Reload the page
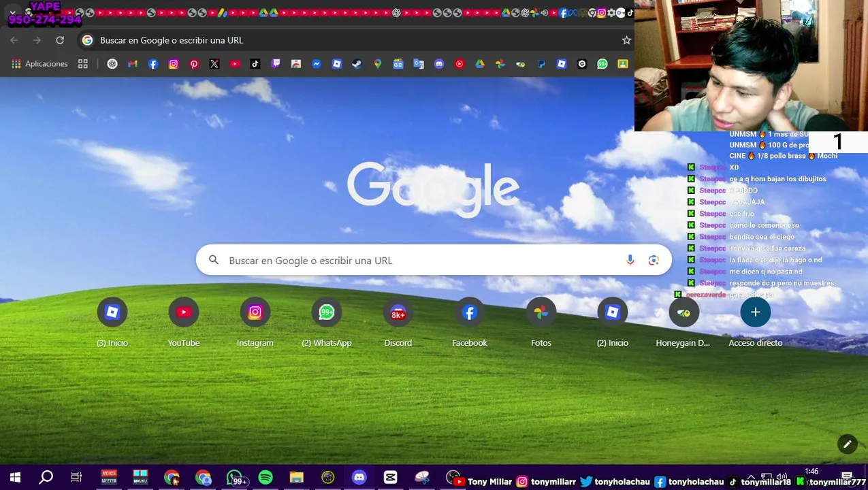Screen dimensions: 868x490 (60, 40)
